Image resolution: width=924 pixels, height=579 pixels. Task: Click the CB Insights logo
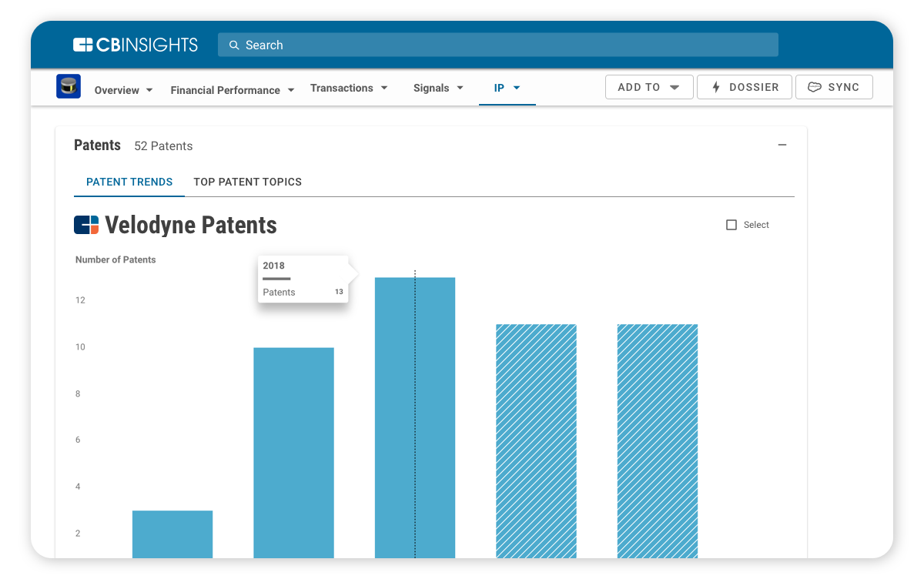pyautogui.click(x=136, y=45)
